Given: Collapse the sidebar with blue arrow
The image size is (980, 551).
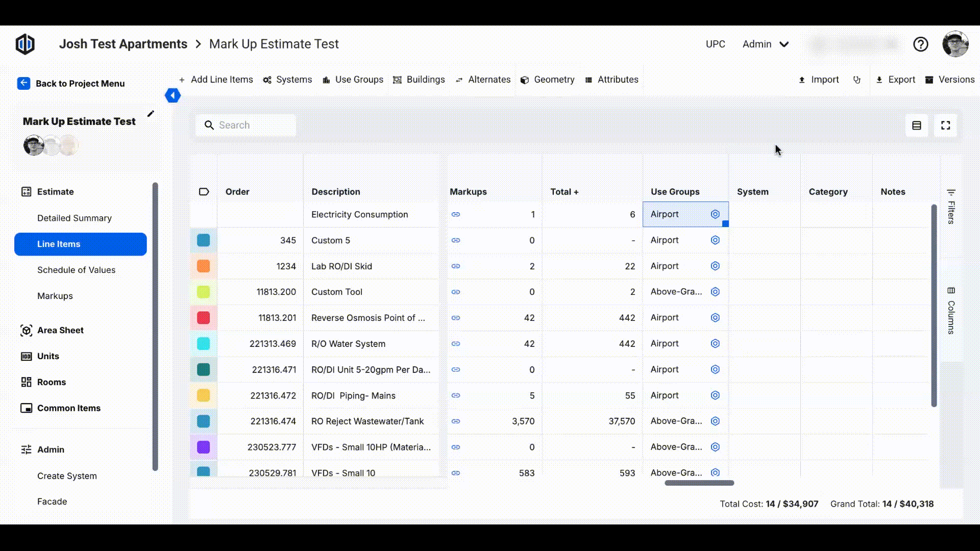Looking at the screenshot, I should click(x=173, y=95).
